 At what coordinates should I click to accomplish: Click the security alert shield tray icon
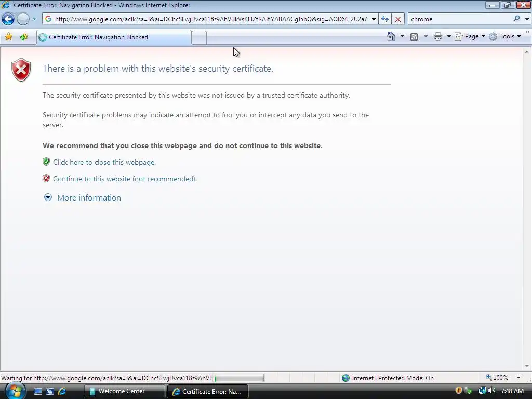458,391
